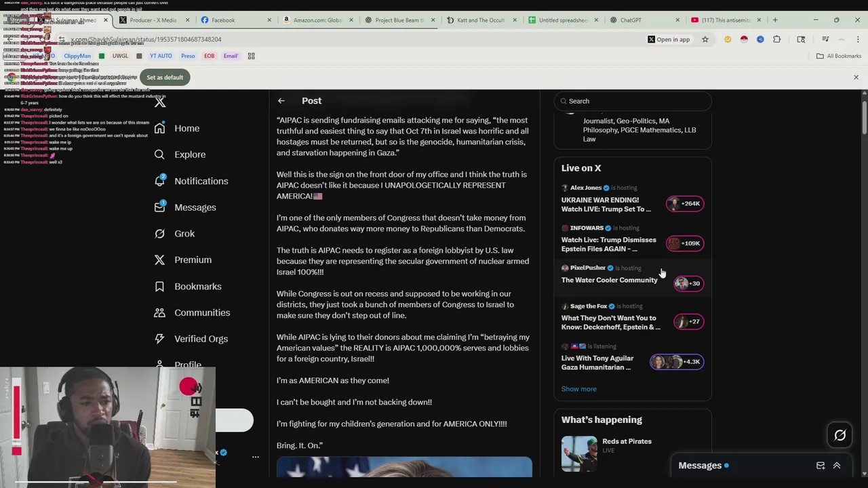
Task: Open the ClippyMan bookmark
Action: [x=77, y=56]
